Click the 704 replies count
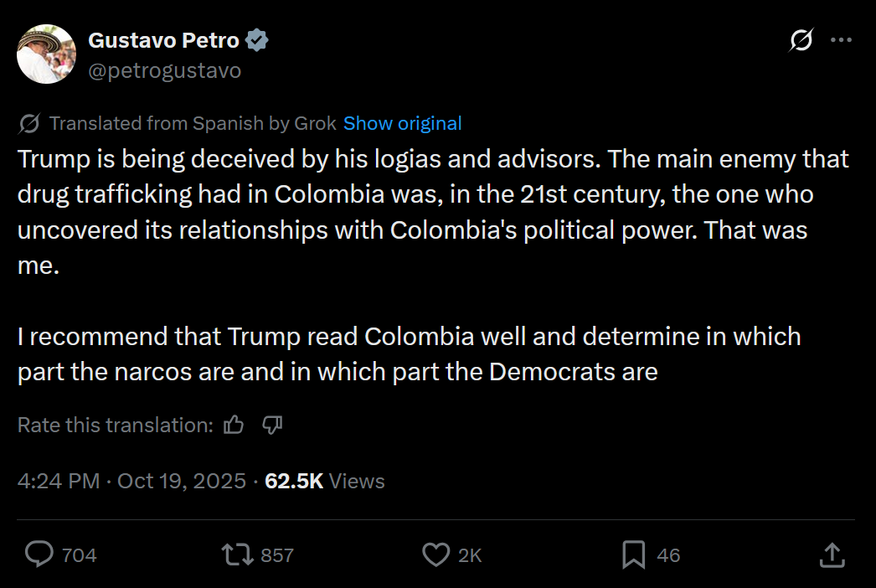 pos(80,555)
